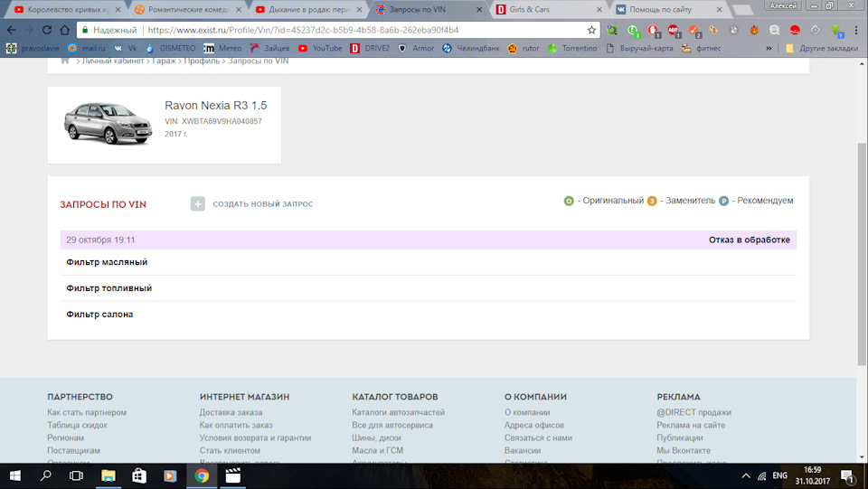Open the YouTube bookmark
Screen dimensions: 868x489
pos(320,49)
